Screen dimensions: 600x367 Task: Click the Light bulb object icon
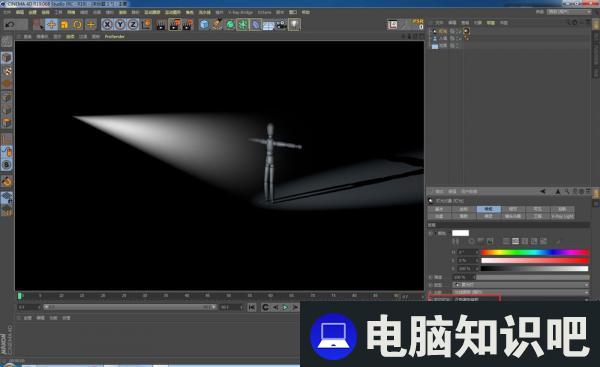(294, 25)
